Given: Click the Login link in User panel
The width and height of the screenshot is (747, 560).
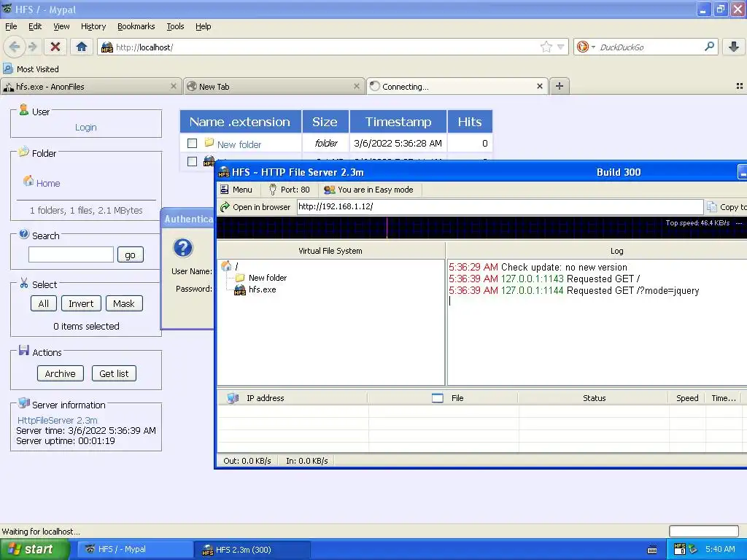Looking at the screenshot, I should 86,127.
